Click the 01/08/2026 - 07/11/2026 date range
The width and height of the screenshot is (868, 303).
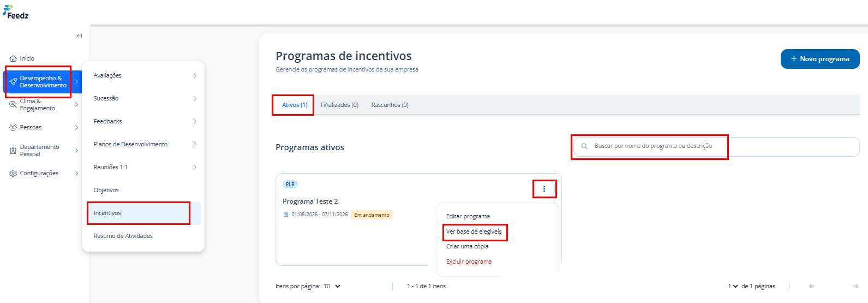(x=320, y=215)
